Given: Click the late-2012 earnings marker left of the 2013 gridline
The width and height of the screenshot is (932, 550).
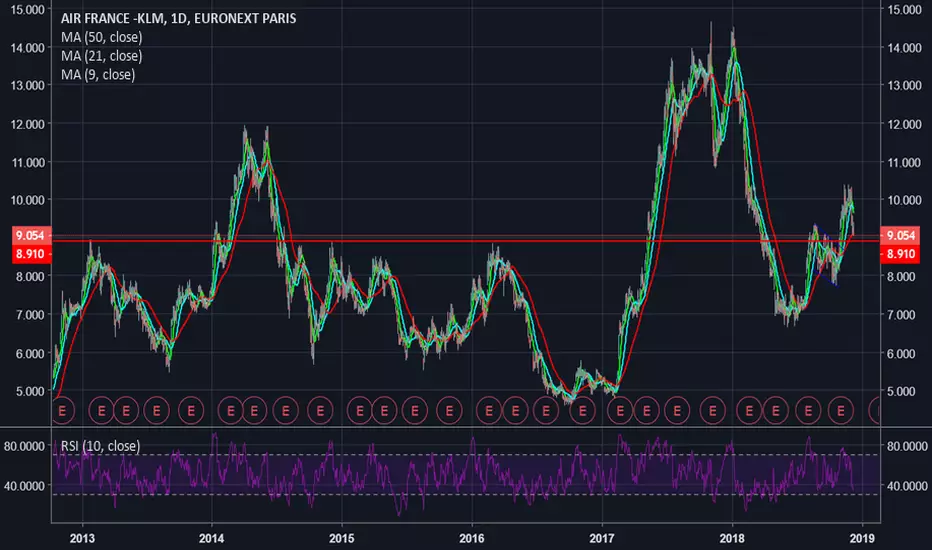Looking at the screenshot, I should coord(62,410).
